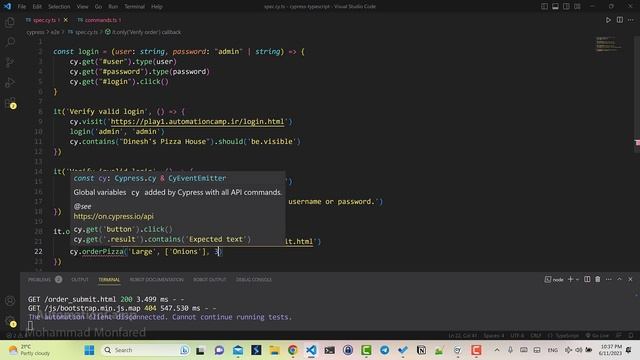Create new terminal with plus icon
This screenshot has width=640, height=360.
570,279
